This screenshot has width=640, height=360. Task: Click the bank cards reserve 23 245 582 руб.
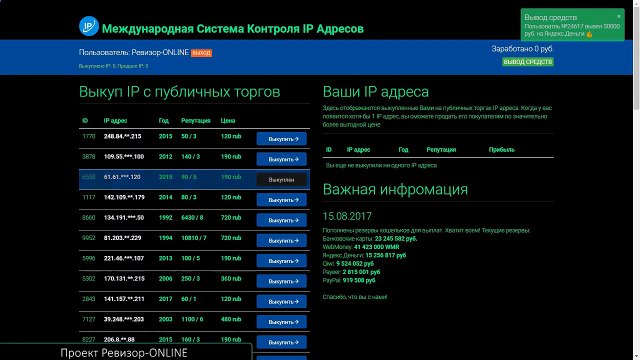point(396,239)
